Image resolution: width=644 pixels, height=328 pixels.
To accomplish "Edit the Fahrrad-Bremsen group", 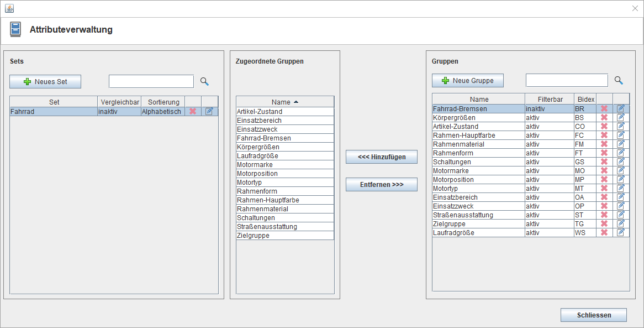I will [621, 109].
